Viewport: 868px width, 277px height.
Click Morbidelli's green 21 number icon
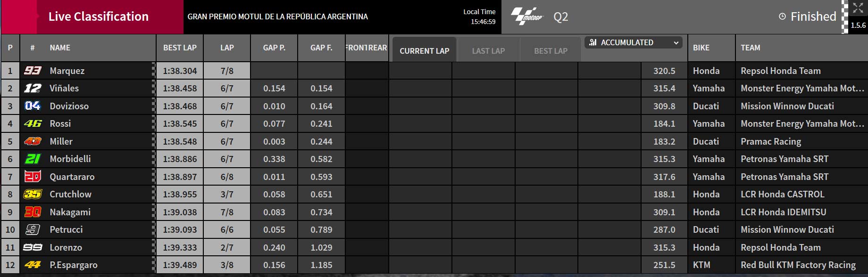coord(33,159)
